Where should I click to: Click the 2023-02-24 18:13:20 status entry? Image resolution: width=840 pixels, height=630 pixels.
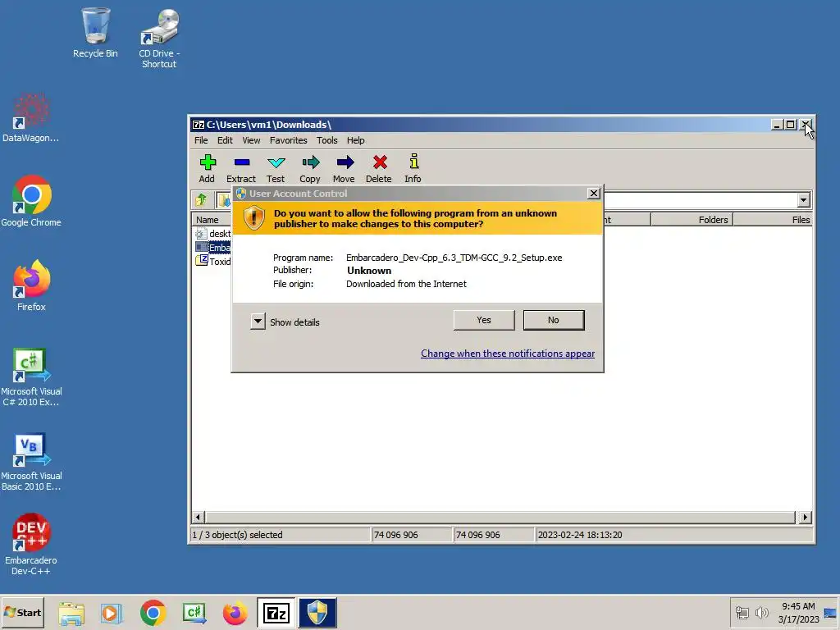pyautogui.click(x=580, y=535)
